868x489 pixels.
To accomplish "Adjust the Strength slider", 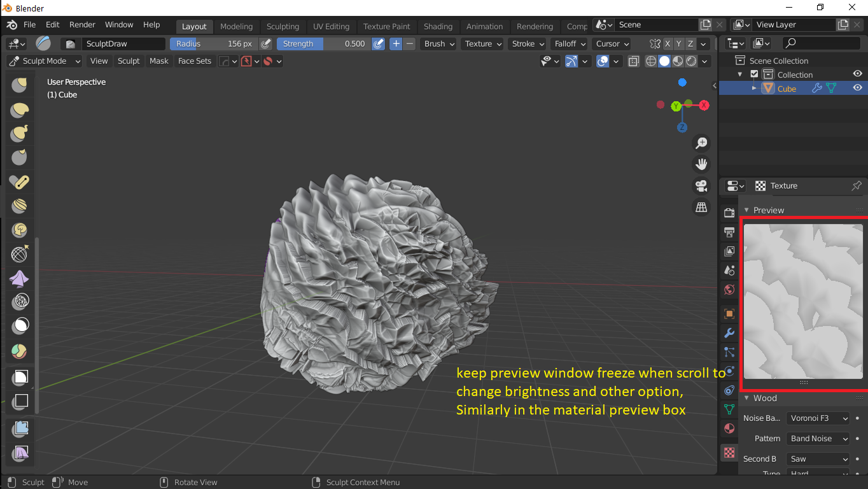I will (324, 44).
